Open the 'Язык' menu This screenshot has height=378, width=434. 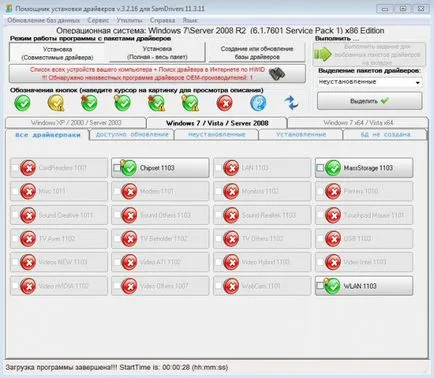coord(190,20)
